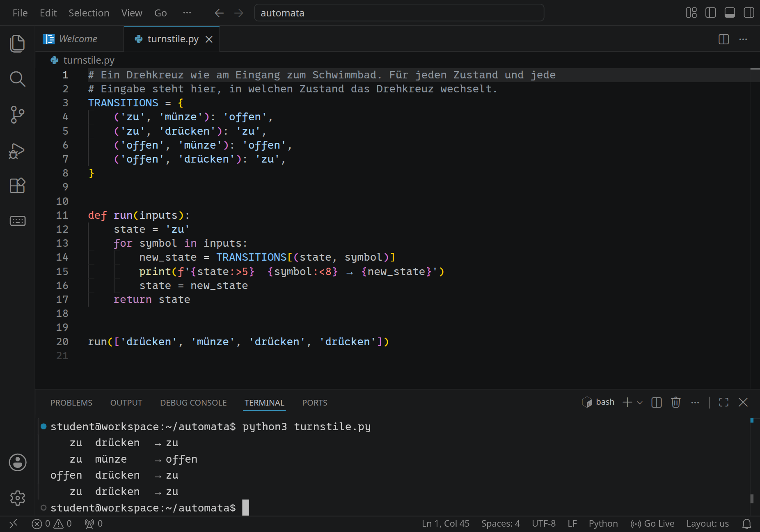Open the Search view
Image resolution: width=760 pixels, height=532 pixels.
[17, 79]
